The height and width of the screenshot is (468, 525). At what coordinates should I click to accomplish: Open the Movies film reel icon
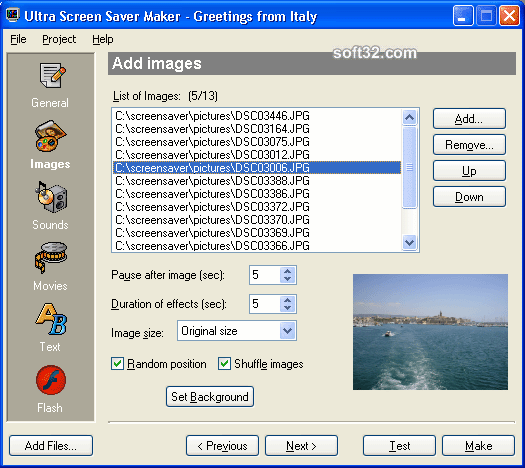(51, 257)
